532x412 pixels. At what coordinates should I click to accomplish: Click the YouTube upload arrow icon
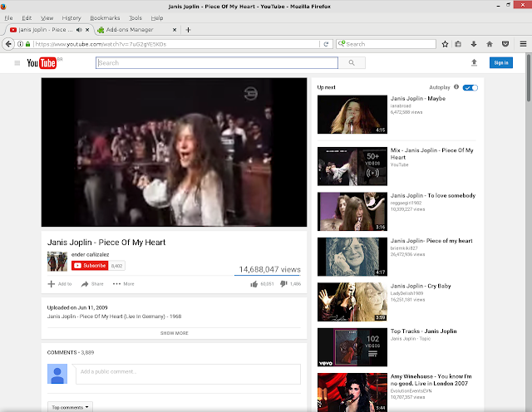pos(474,63)
